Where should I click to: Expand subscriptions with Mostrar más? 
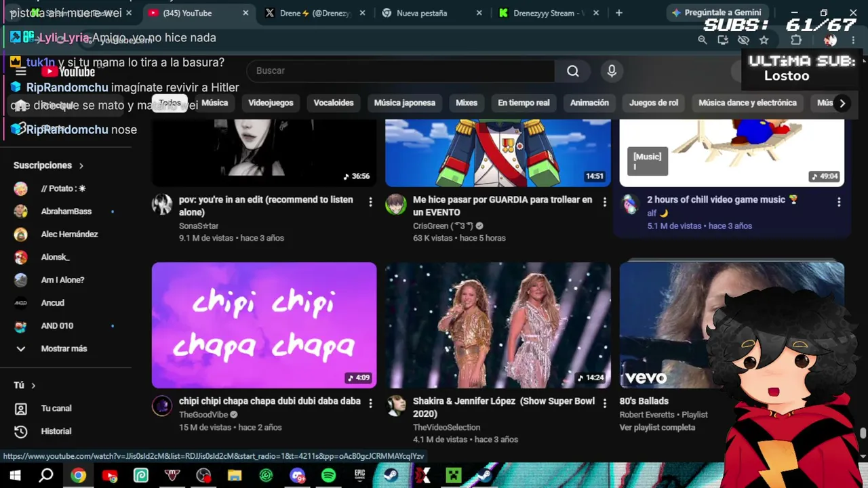pyautogui.click(x=51, y=348)
